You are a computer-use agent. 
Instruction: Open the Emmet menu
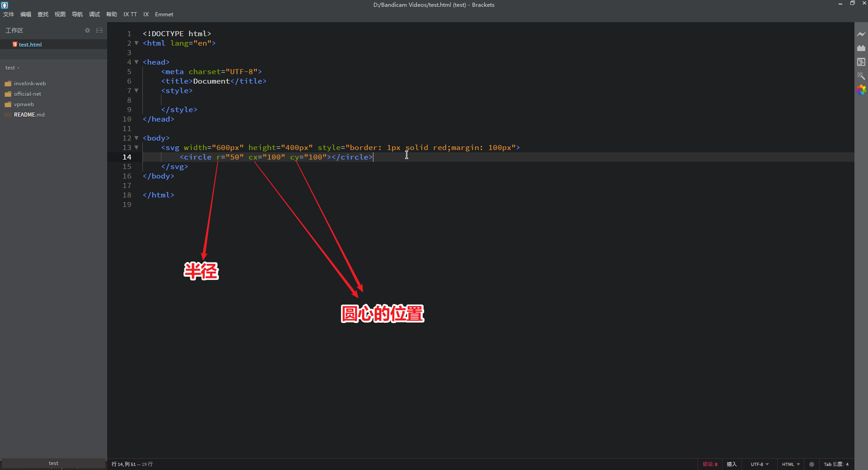pyautogui.click(x=164, y=14)
